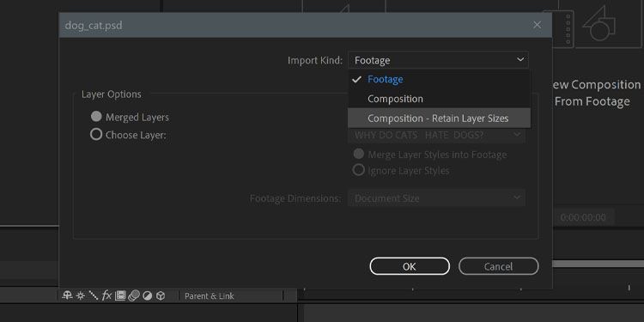The height and width of the screenshot is (322, 644).
Task: Open the WHY DO CATS HATE DOGS layer dropdown
Action: click(436, 135)
